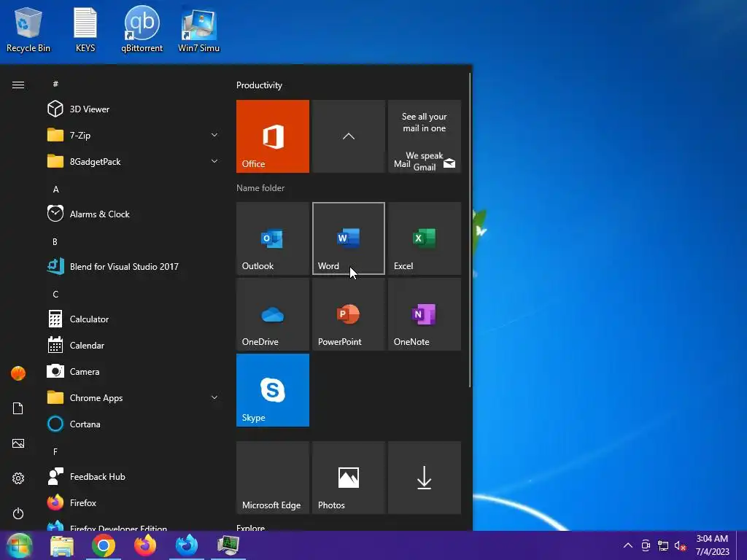Open 3D Viewer from app list
747x560 pixels.
(133, 109)
